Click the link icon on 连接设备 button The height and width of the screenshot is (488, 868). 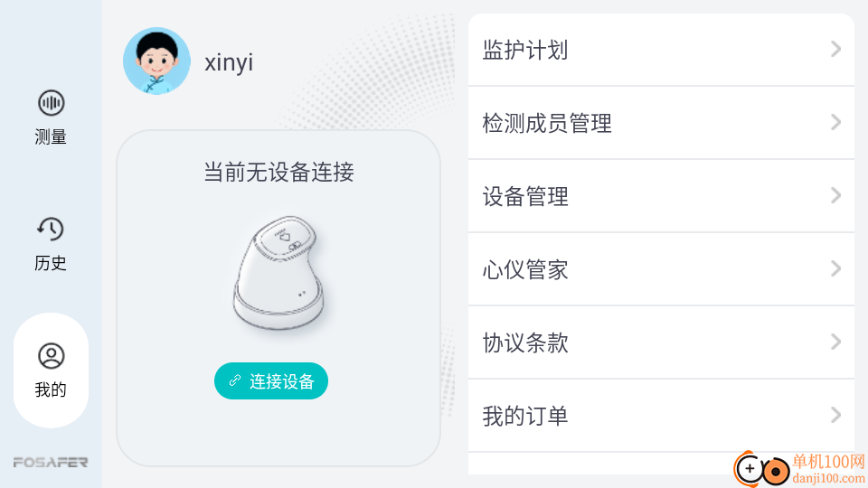pos(235,381)
